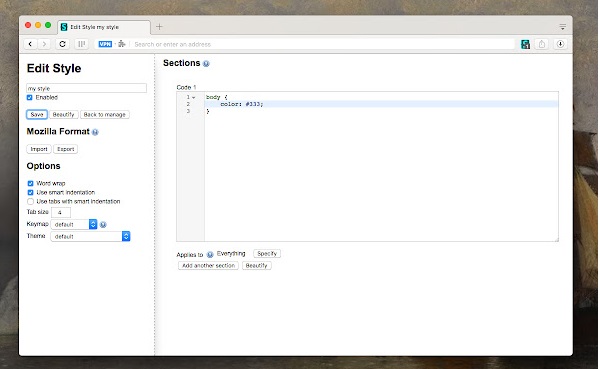
Task: Open the extension puzzle icon near VPN
Action: pos(122,44)
